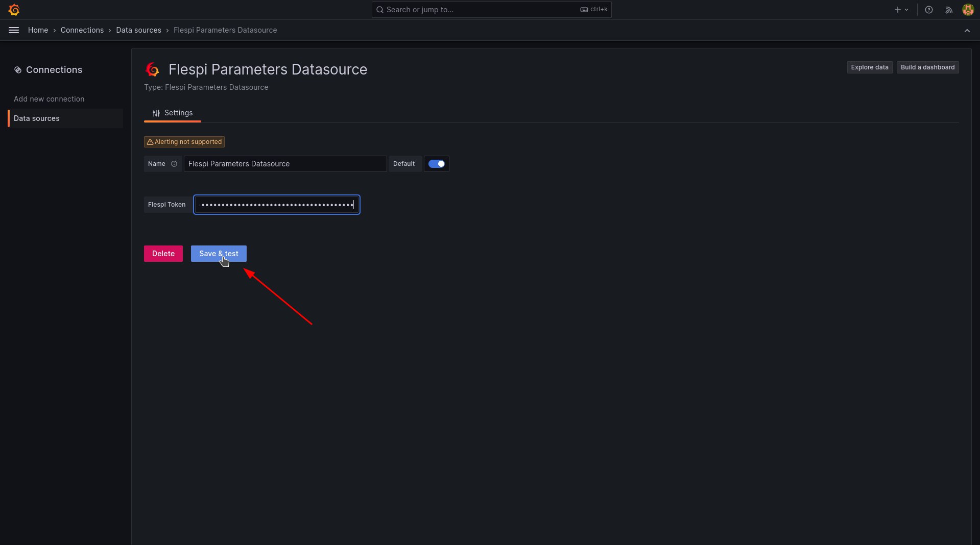
Task: Select Data sources in the sidebar
Action: tap(36, 118)
